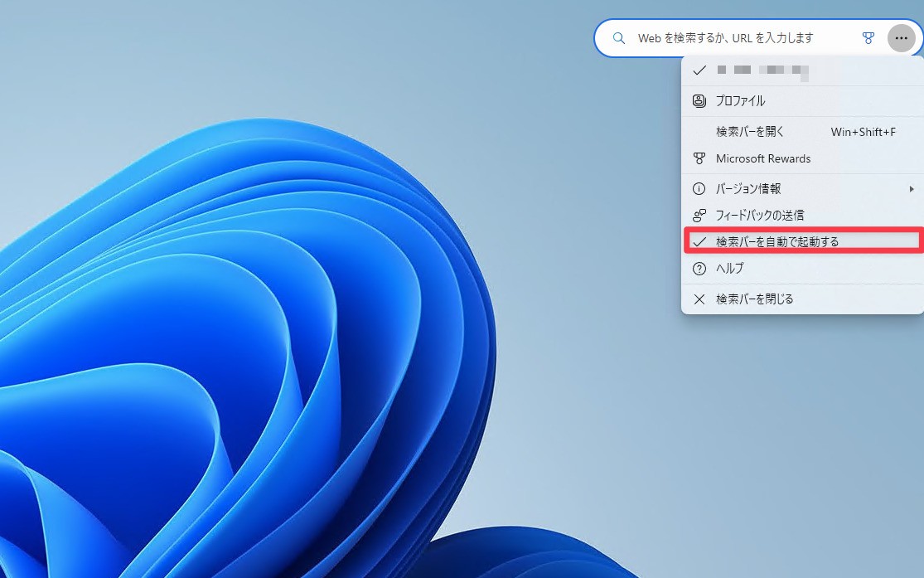Image resolution: width=924 pixels, height=578 pixels.
Task: Disable 検索バーを自動で起動する auto-launch option
Action: click(777, 242)
